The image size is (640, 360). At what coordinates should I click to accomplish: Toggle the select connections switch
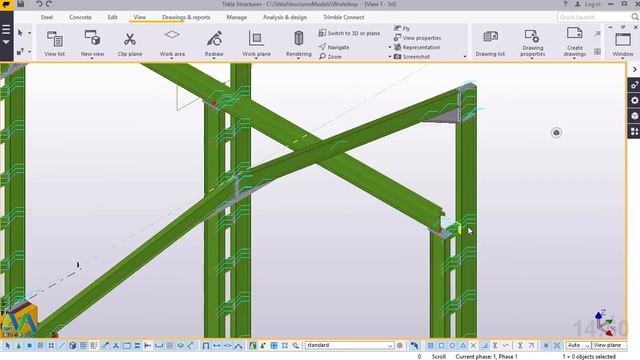click(x=19, y=345)
